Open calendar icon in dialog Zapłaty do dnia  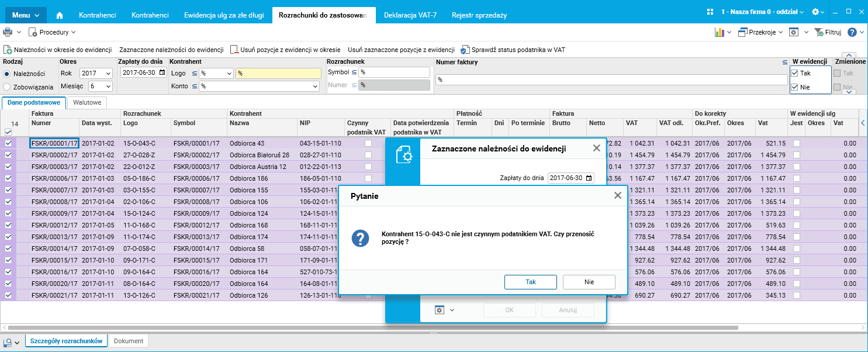589,178
